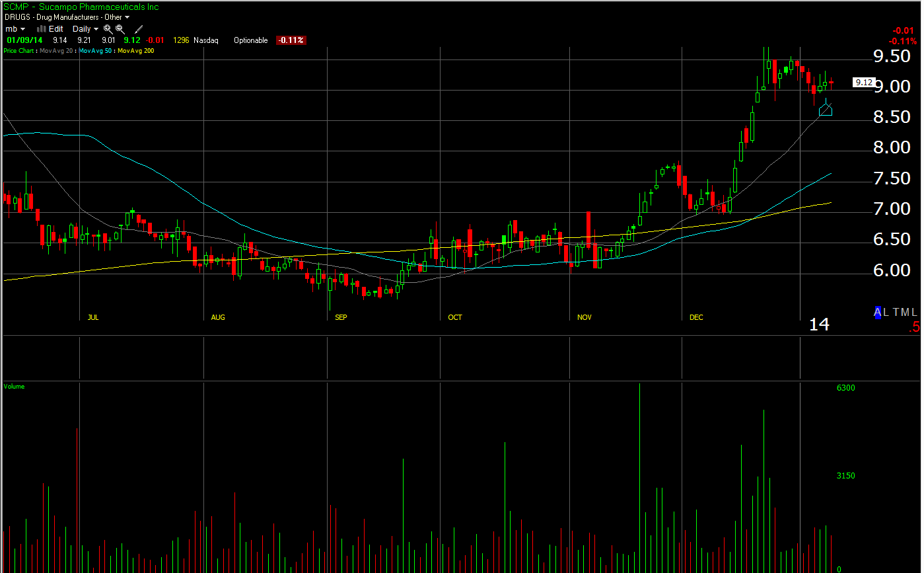Open the mb template dropdown
This screenshot has height=573, width=924.
15,29
